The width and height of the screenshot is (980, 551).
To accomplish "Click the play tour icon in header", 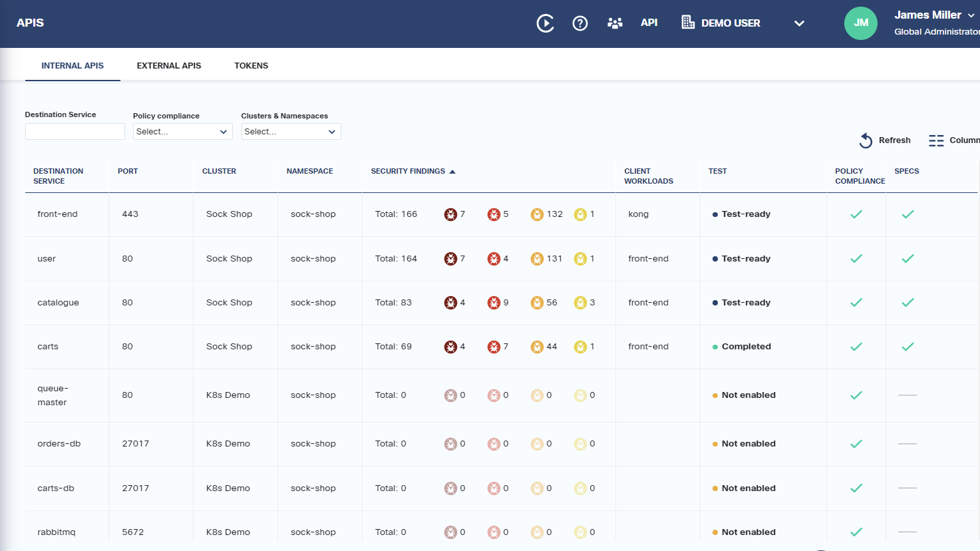I will 545,23.
